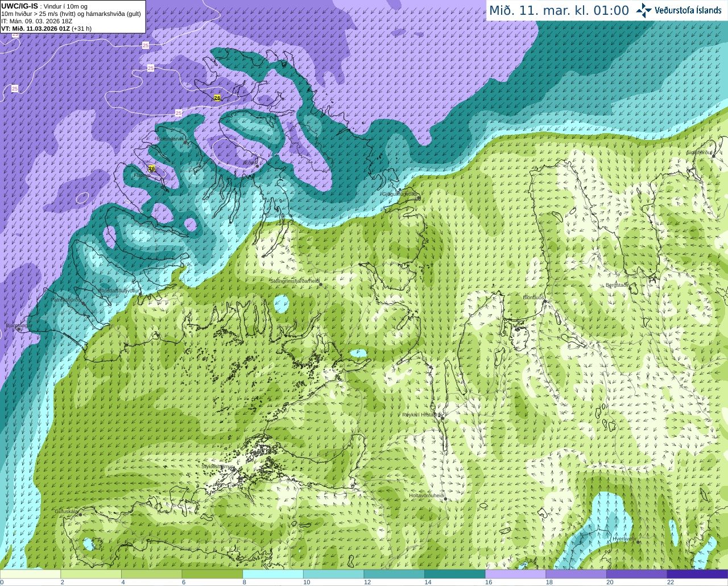728x586 pixels.
Task: Click the 25 contour label below northern 26 marker
Action: pos(179,113)
